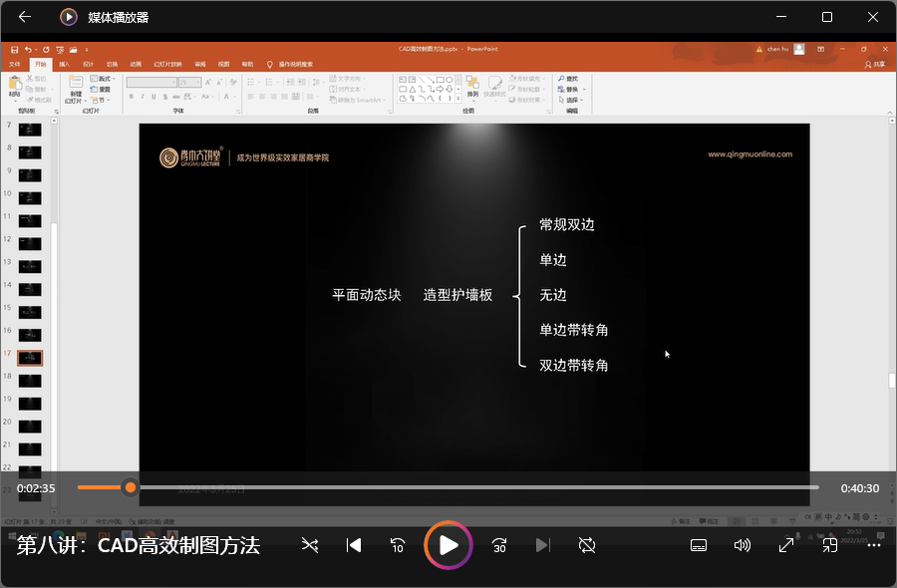Viewport: 897px width, 588px height.
Task: Click 新建幻灯片 new slide button
Action: click(x=76, y=90)
